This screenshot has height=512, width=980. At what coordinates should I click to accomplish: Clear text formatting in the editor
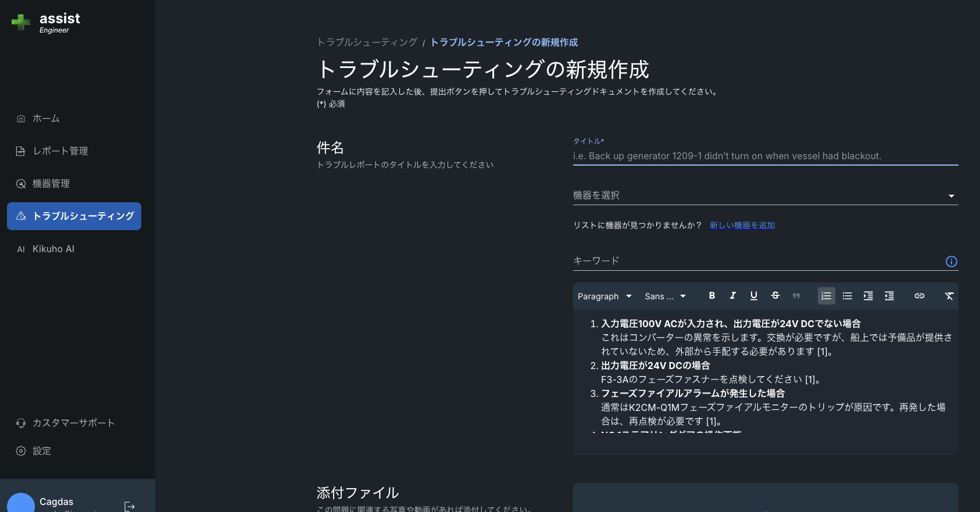949,296
